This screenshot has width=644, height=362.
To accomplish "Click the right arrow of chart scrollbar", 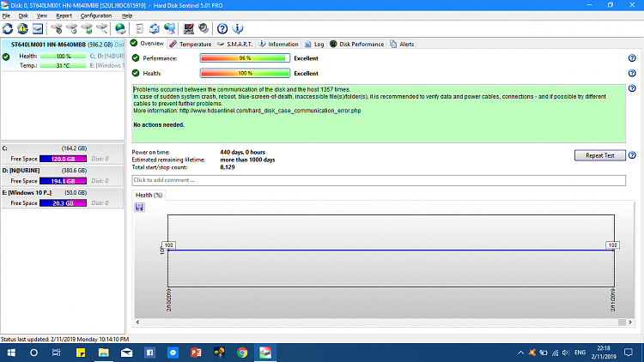I will pos(630,323).
